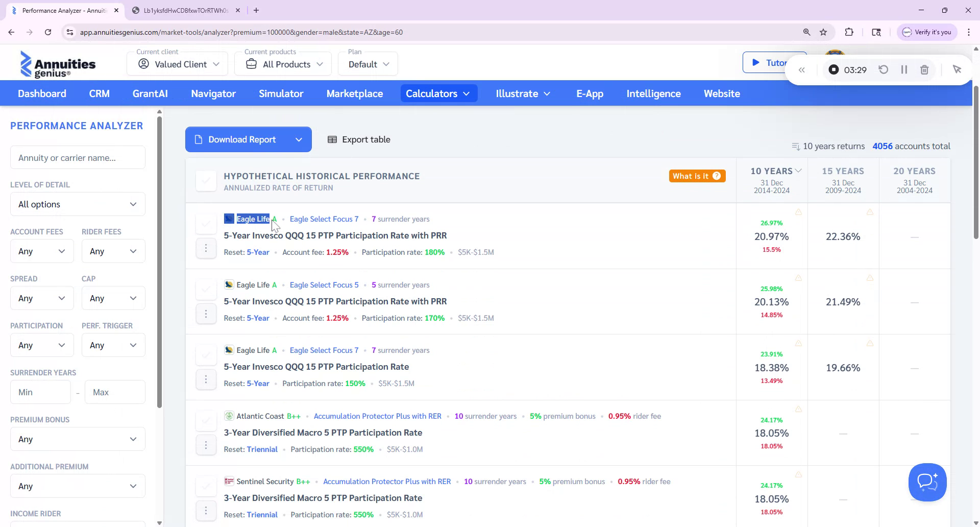Switch to the Marketplace tab
Screen dimensions: 980x527
point(355,93)
